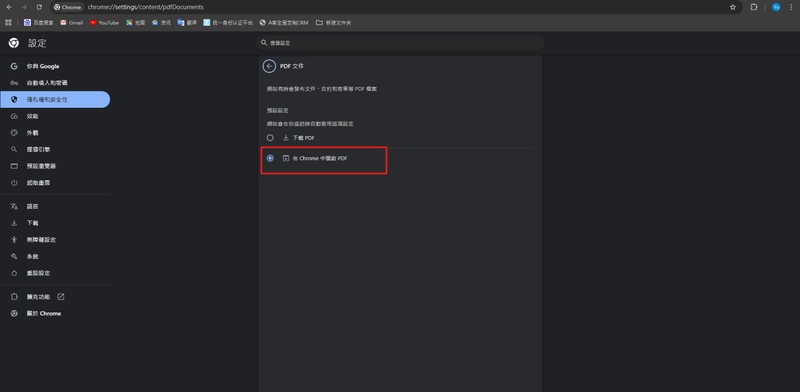This screenshot has width=800, height=392.
Task: Open the 翻译 translate bookmark
Action: 187,22
